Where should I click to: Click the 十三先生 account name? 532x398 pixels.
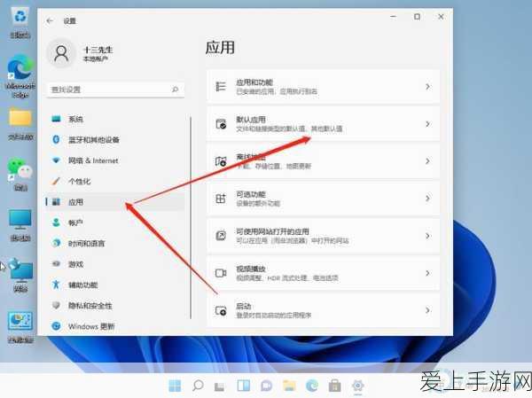98,50
